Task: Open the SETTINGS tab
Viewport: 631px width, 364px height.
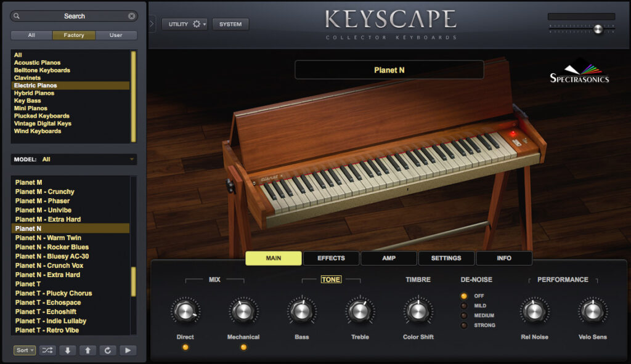Action: (x=447, y=258)
